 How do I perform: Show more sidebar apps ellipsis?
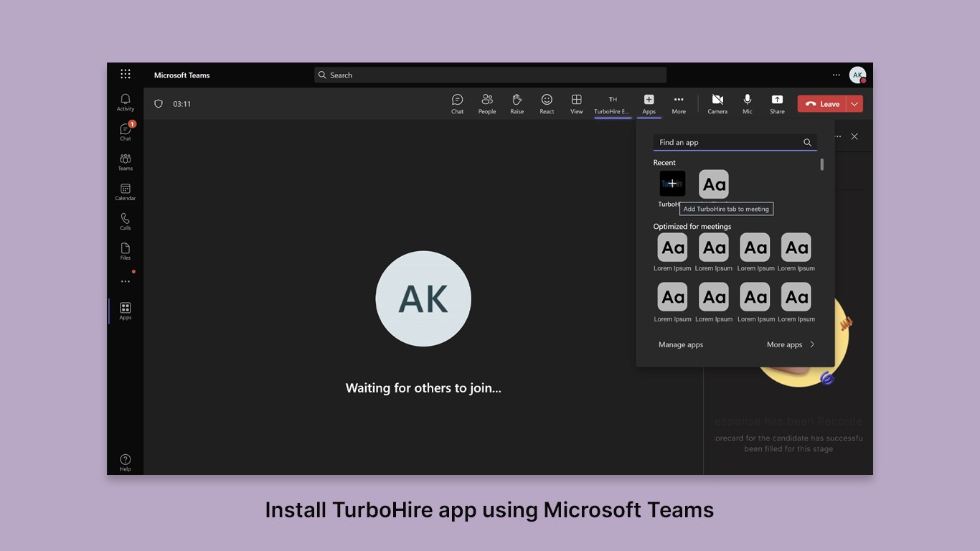pos(126,281)
